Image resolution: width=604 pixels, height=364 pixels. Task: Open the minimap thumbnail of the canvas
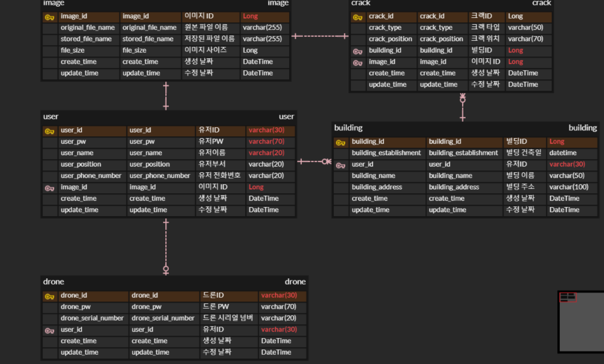tap(580, 322)
